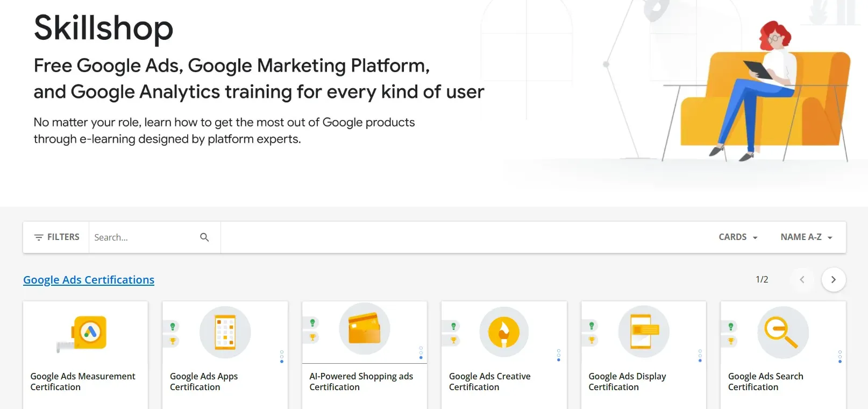Click the previous page arrow
Screen dimensions: 868x409
tap(802, 280)
